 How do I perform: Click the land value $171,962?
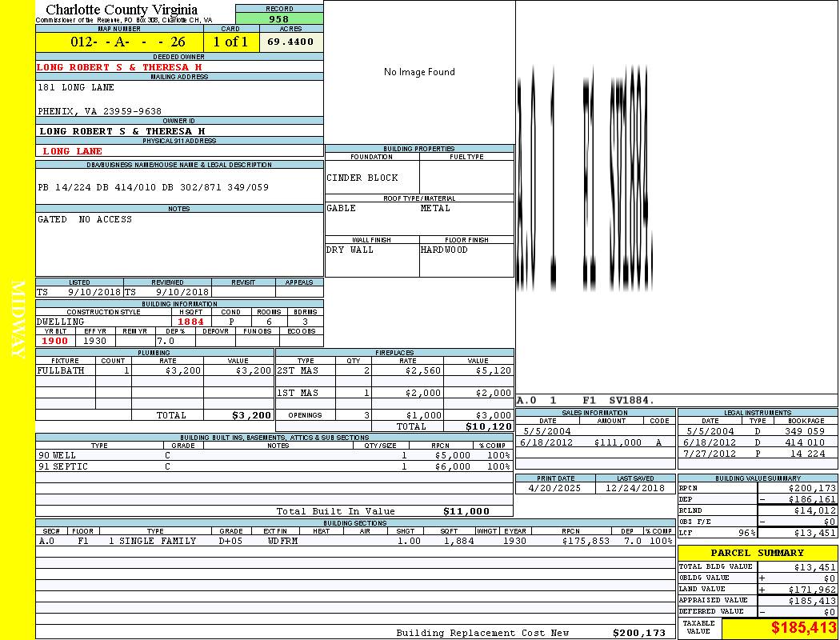click(x=812, y=590)
